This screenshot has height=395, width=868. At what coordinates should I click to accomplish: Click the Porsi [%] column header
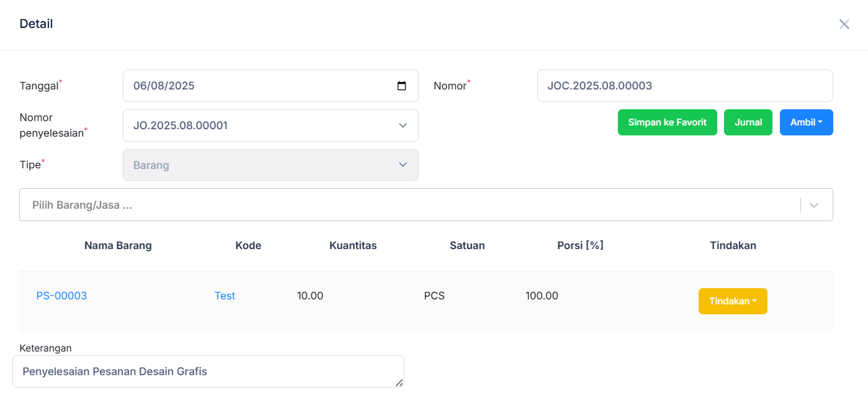tap(580, 245)
